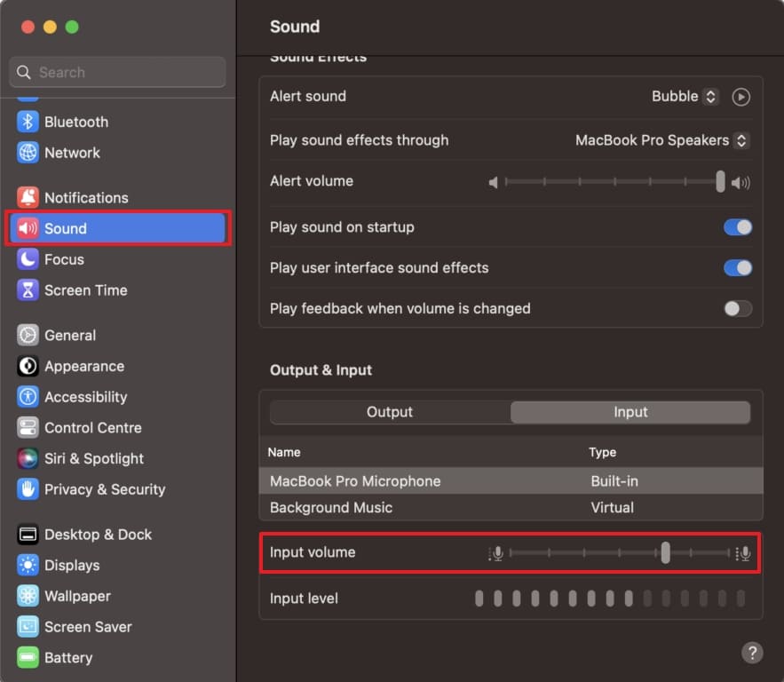Switch to the Output tab

point(390,412)
